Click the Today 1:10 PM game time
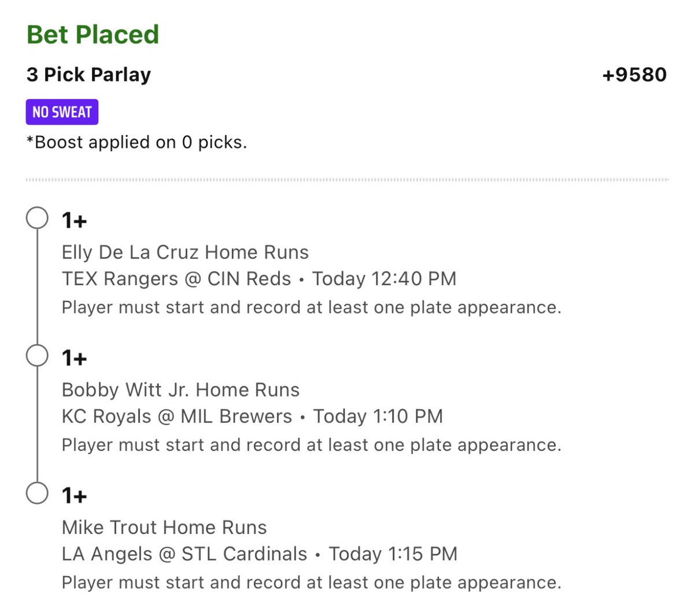This screenshot has height=616, width=694. tap(378, 416)
